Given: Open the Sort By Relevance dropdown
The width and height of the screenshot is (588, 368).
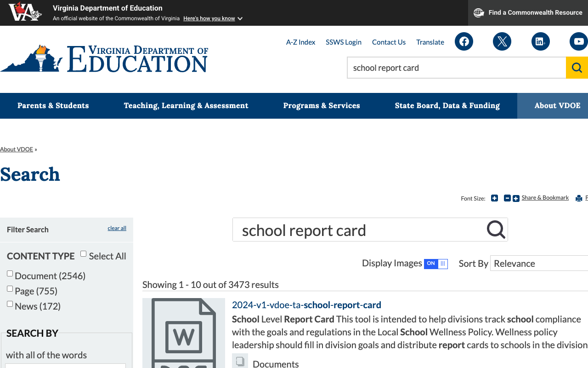Looking at the screenshot, I should [x=539, y=263].
